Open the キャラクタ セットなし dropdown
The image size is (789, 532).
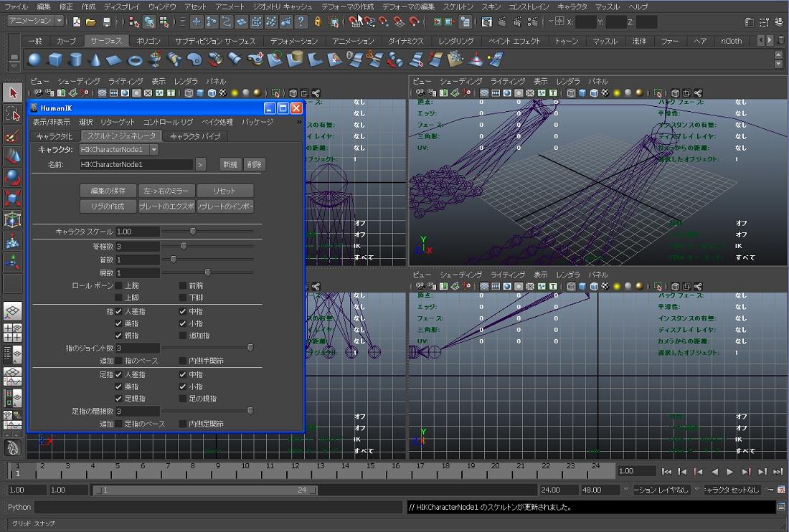click(x=732, y=490)
